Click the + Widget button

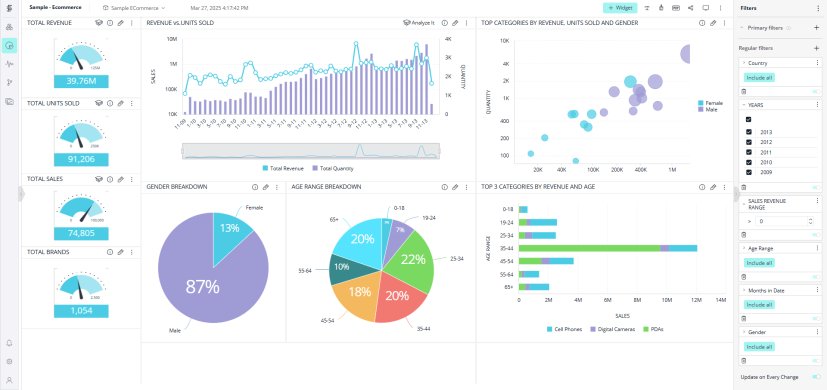pos(620,8)
